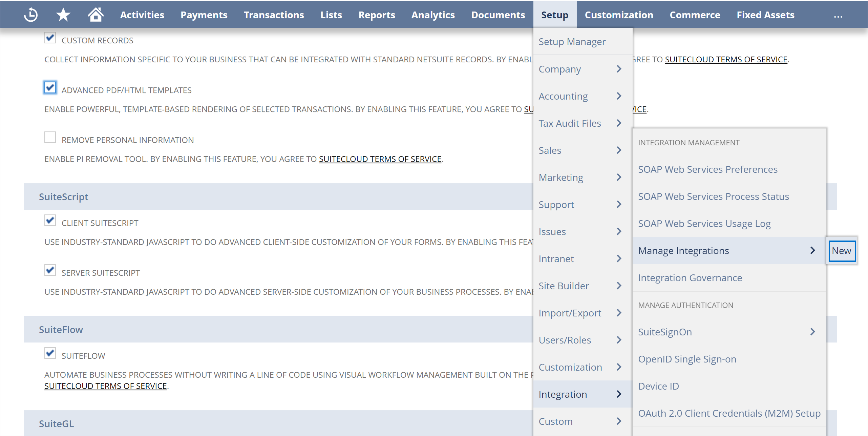
Task: Open the Reports menu
Action: [x=377, y=15]
